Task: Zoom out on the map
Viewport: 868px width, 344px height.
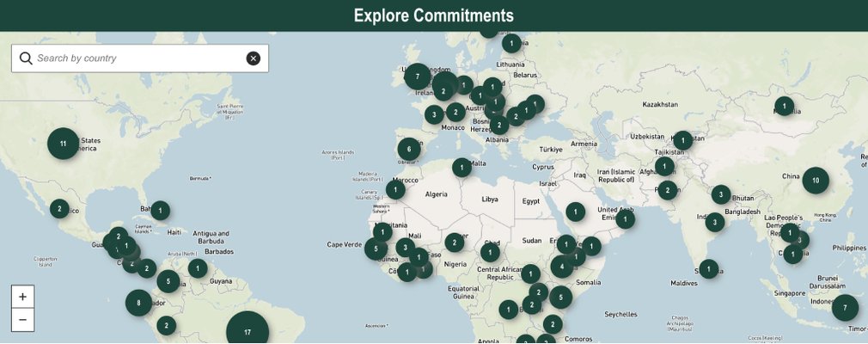Action: pos(22,321)
